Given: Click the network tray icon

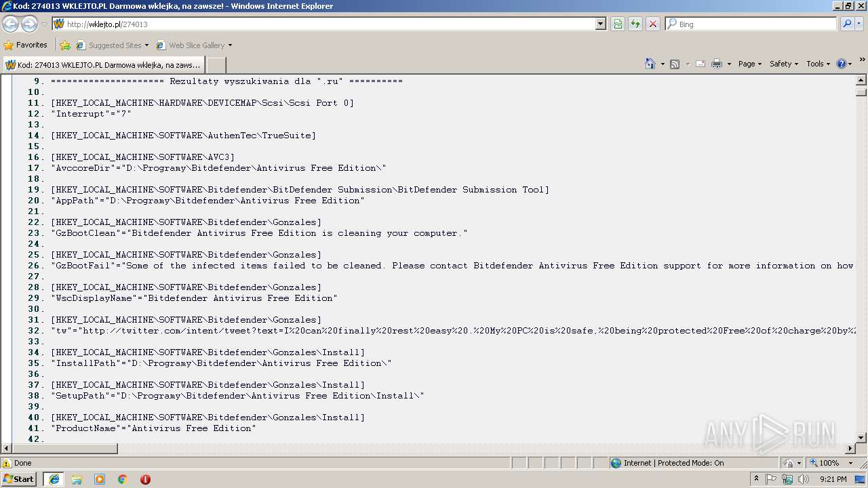Looking at the screenshot, I should click(787, 479).
